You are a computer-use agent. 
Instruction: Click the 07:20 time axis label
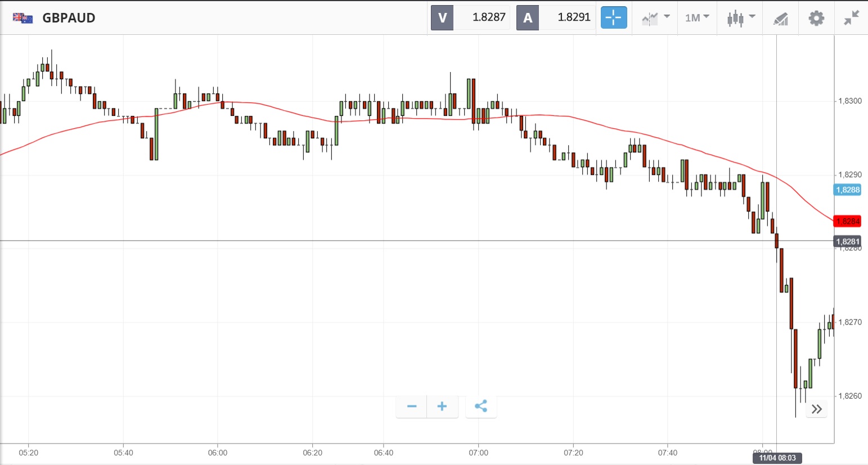[573, 453]
